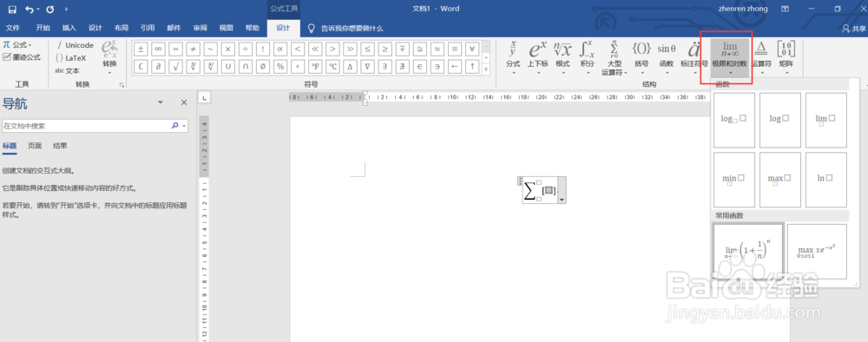Open the 文件 (File) menu tab

[x=13, y=29]
